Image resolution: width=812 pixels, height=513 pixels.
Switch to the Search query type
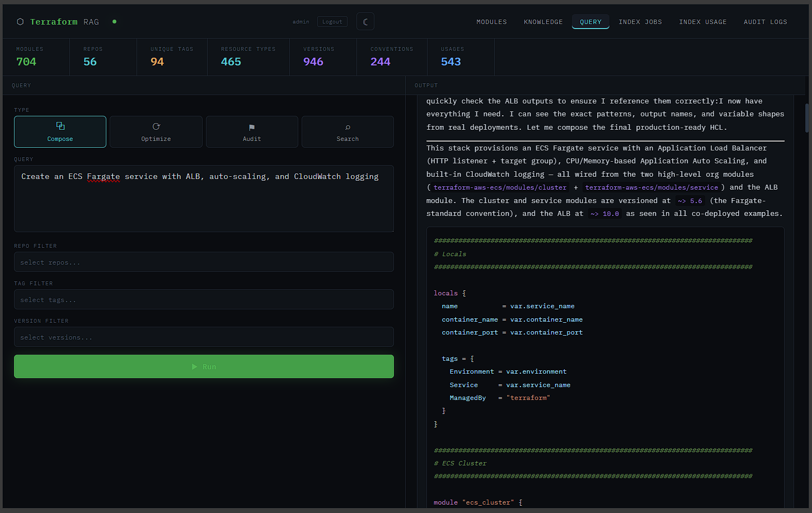point(348,131)
